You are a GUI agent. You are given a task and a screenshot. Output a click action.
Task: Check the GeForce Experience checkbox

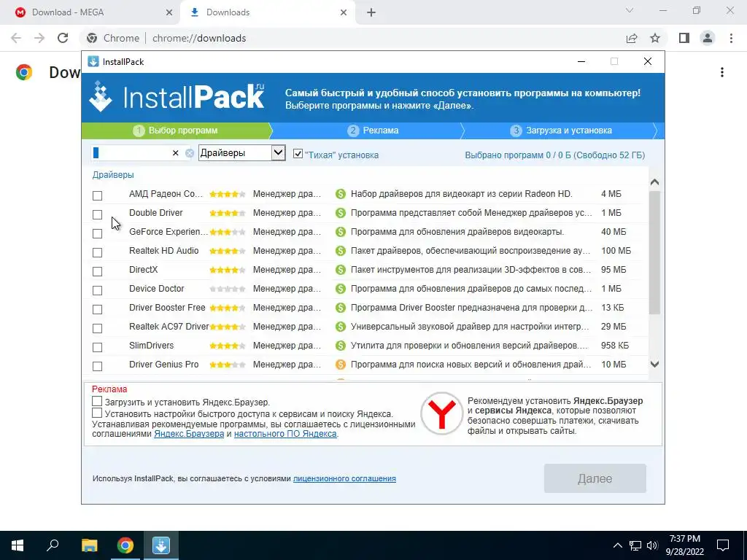[x=97, y=234]
